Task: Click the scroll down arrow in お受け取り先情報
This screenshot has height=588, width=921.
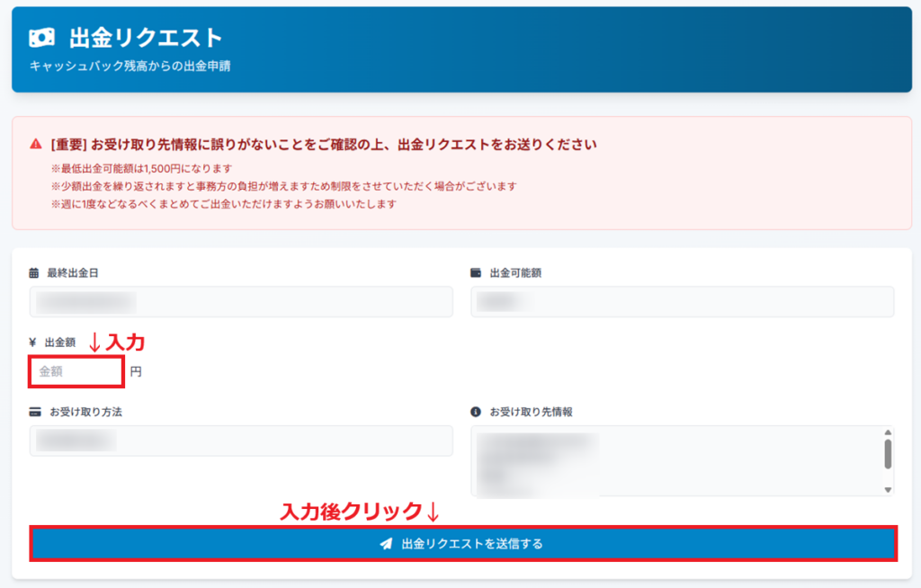Action: (889, 490)
